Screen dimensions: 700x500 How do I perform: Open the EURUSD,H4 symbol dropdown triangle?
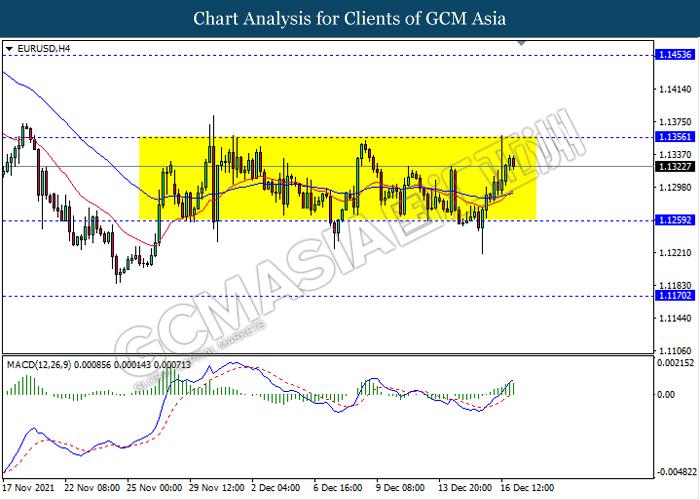pos(9,49)
